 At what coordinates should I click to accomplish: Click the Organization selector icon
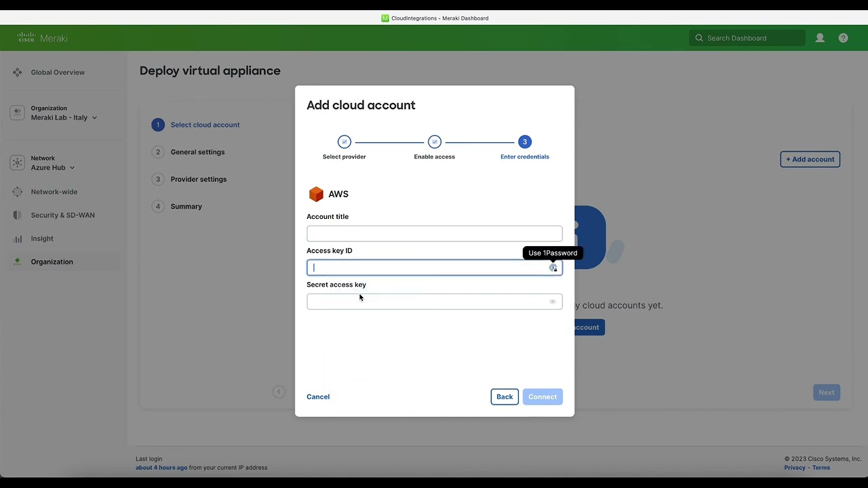tap(17, 113)
